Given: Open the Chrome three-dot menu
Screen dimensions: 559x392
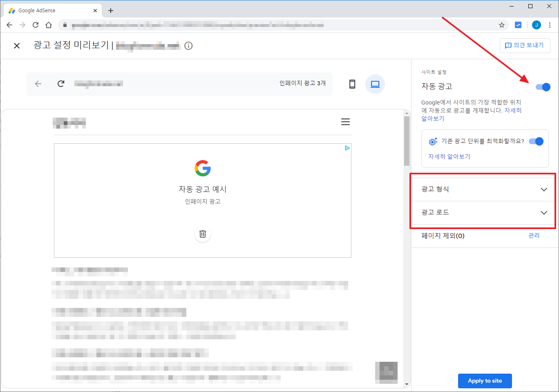Looking at the screenshot, I should tap(550, 25).
